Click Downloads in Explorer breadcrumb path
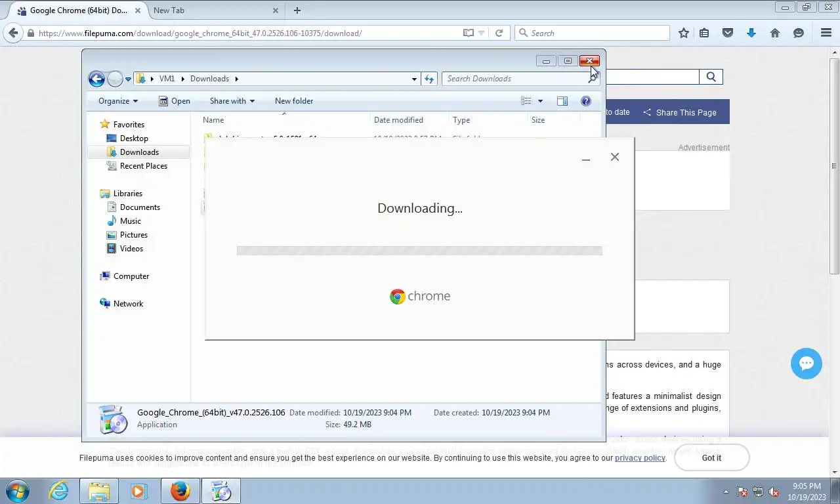 209,79
